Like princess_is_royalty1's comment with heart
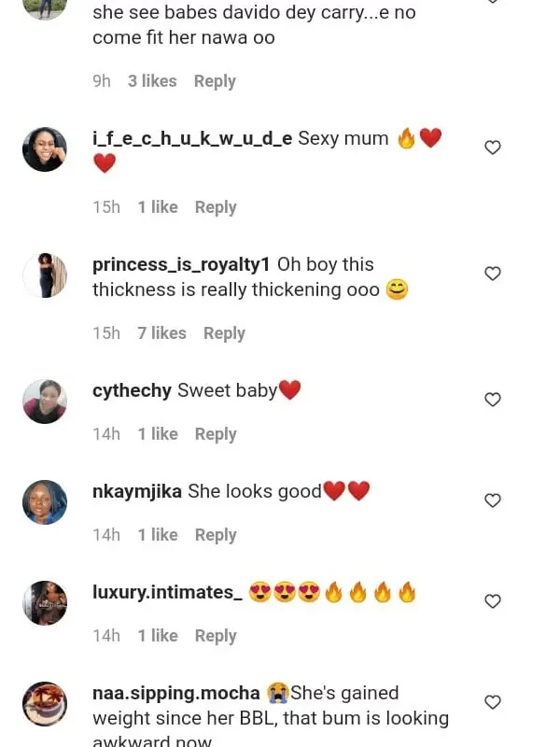 coord(493,274)
